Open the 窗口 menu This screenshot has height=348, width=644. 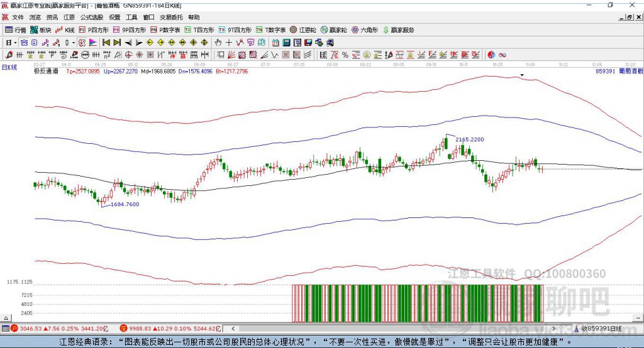pyautogui.click(x=148, y=17)
